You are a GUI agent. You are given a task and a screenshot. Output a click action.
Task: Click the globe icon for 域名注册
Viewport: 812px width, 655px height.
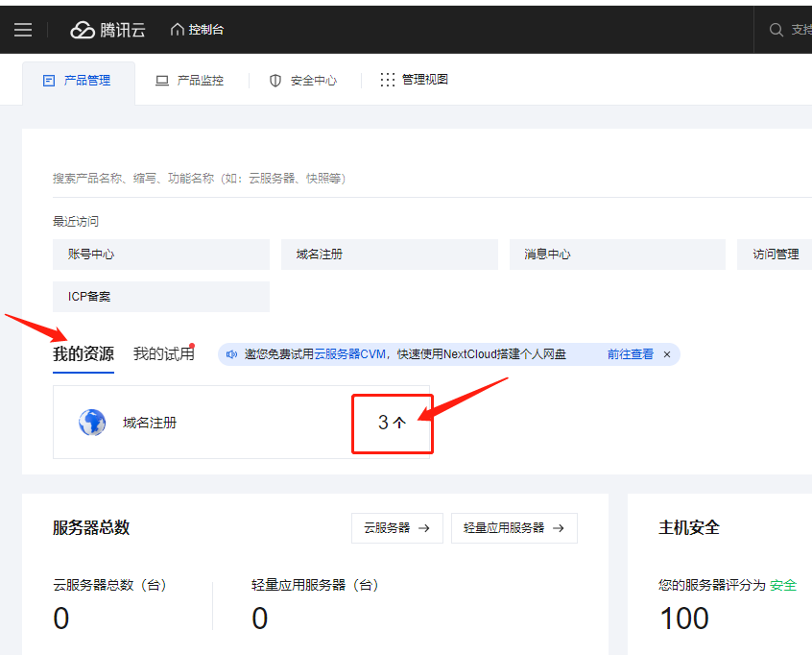92,423
